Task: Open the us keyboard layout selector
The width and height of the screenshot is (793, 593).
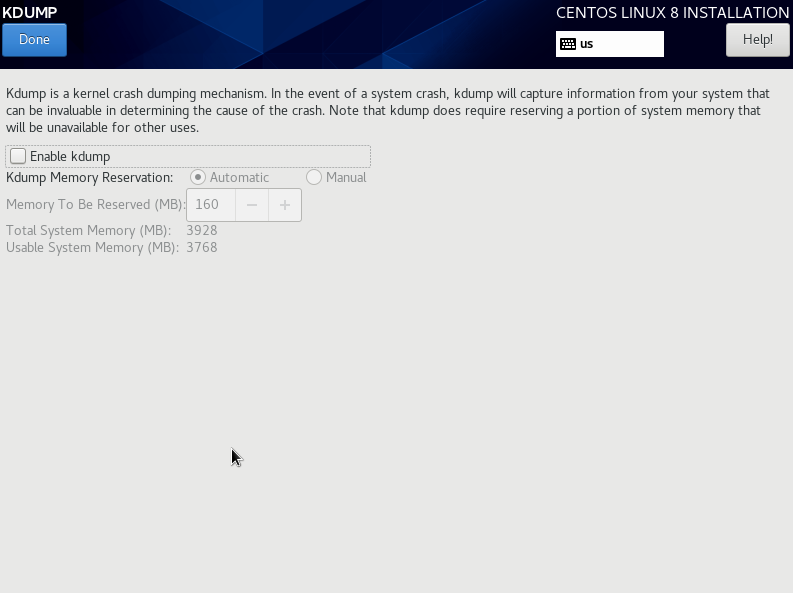Action: [x=610, y=44]
